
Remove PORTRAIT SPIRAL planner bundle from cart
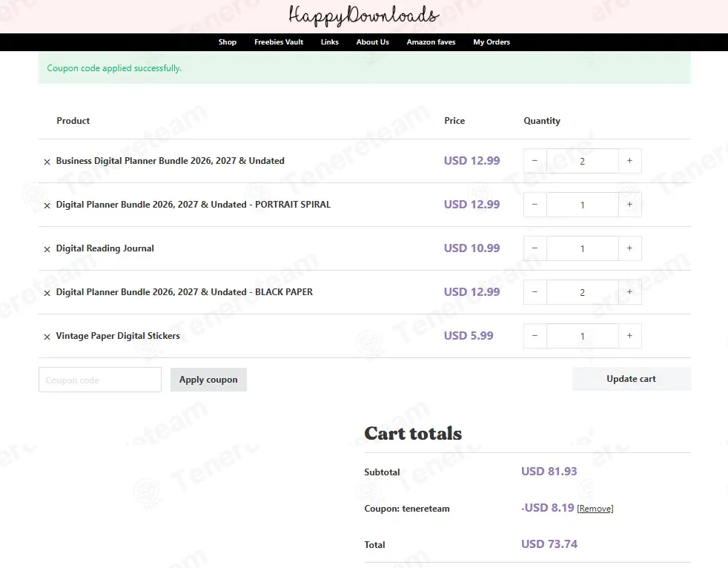pyautogui.click(x=47, y=205)
